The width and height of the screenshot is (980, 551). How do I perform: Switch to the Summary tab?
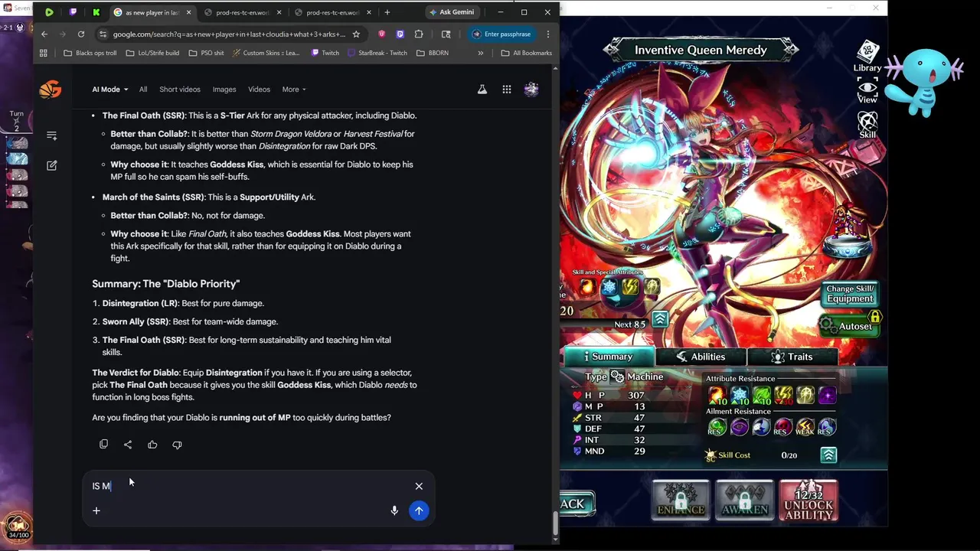click(609, 357)
